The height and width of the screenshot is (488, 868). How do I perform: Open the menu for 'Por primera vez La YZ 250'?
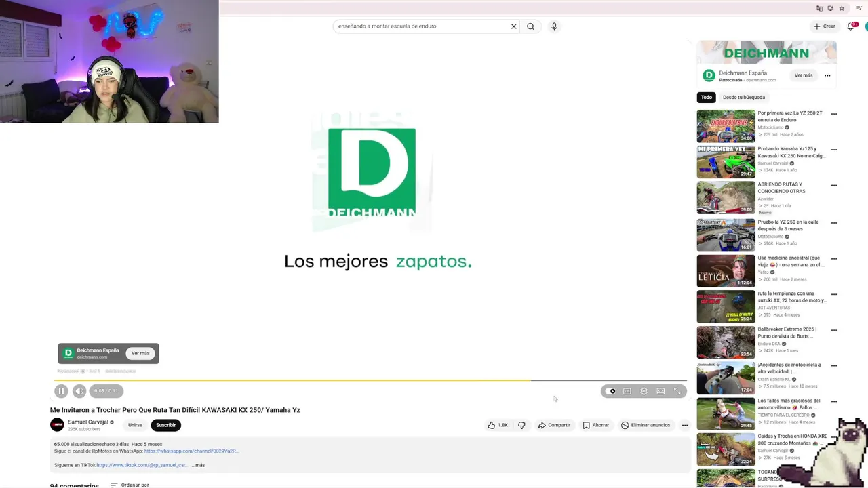[834, 114]
